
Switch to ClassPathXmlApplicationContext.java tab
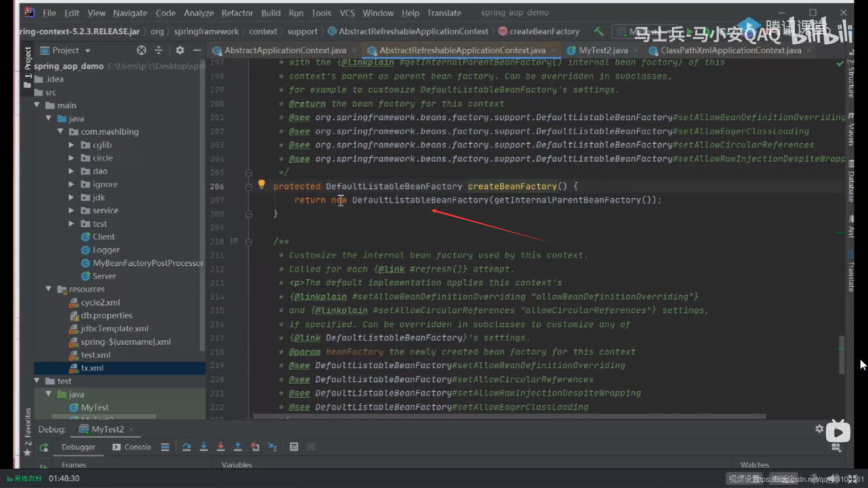click(x=730, y=50)
